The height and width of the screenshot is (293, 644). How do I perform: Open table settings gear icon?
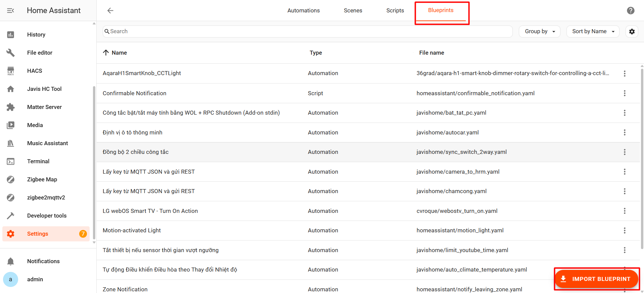click(x=632, y=32)
